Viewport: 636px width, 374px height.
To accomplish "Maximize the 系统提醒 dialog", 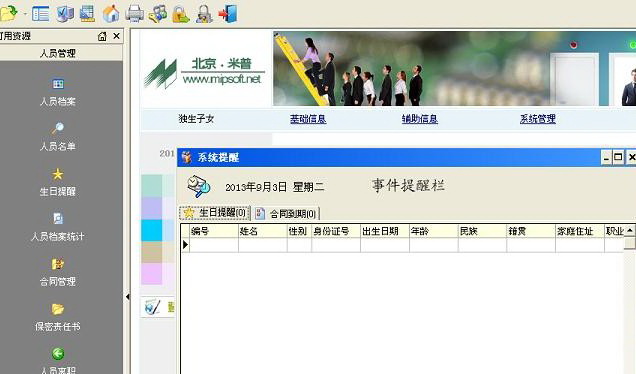I will 618,157.
